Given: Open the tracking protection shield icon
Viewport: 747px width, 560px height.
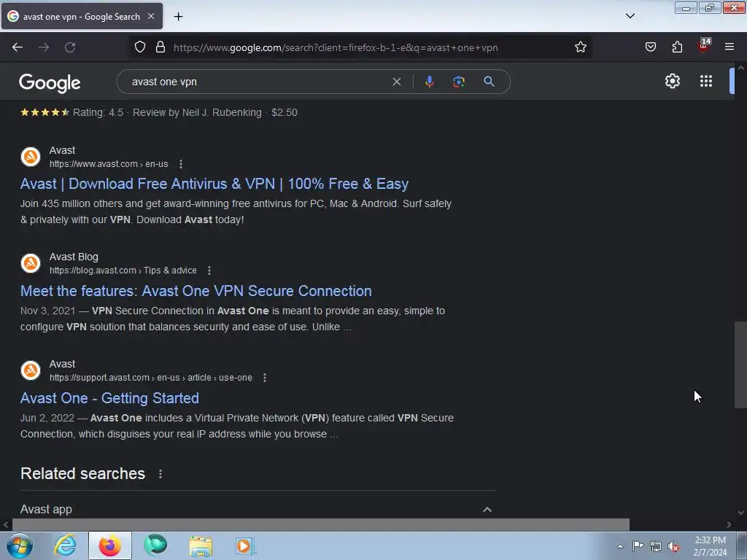Looking at the screenshot, I should 139,47.
